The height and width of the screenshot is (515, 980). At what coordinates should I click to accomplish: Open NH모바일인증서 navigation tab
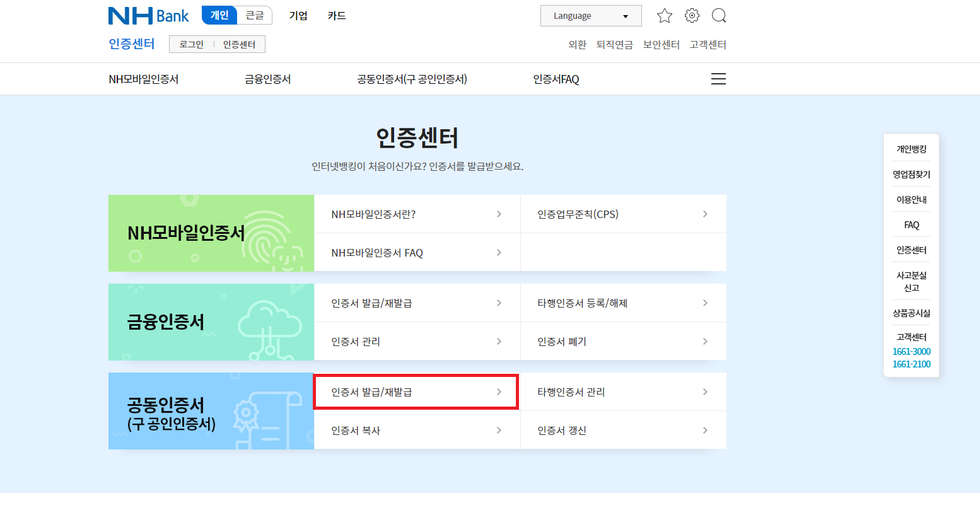tap(144, 79)
